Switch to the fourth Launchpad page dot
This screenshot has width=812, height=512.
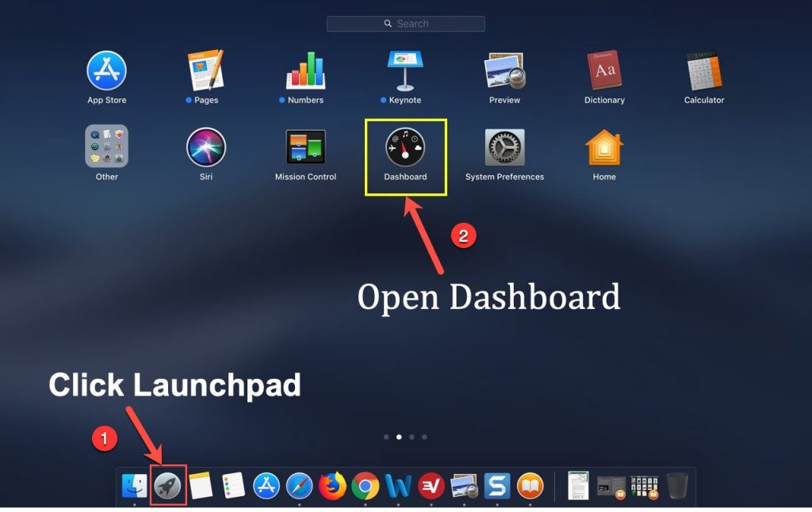[x=424, y=437]
